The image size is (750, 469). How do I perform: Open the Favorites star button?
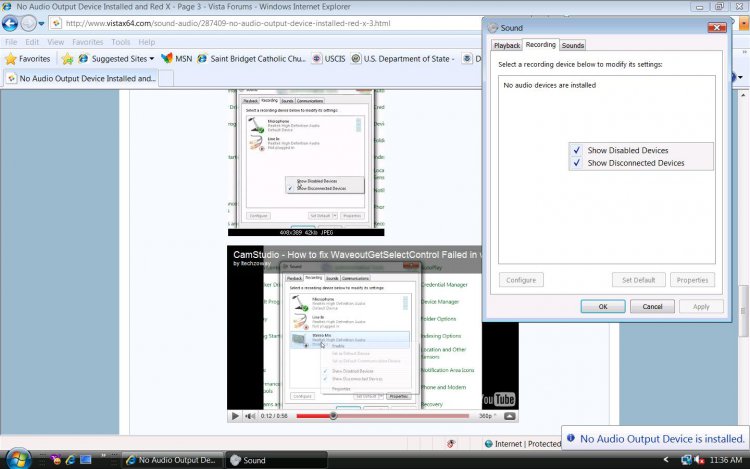tap(28, 59)
